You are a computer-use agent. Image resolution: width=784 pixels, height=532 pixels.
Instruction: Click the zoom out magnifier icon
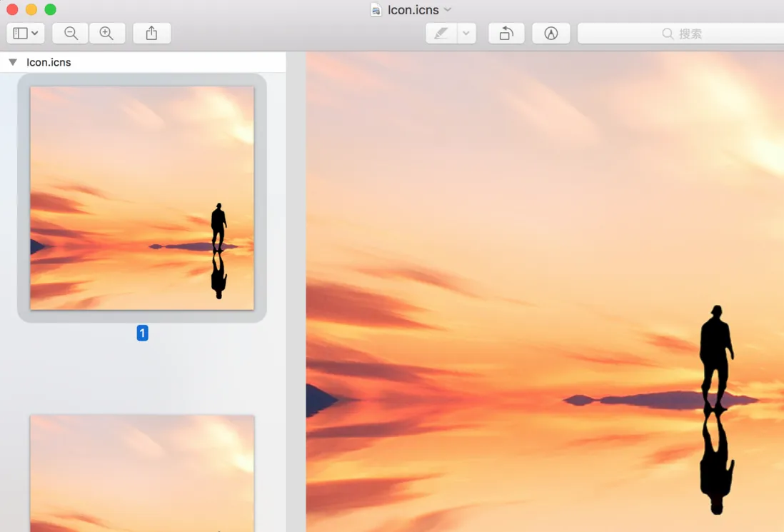coord(71,34)
